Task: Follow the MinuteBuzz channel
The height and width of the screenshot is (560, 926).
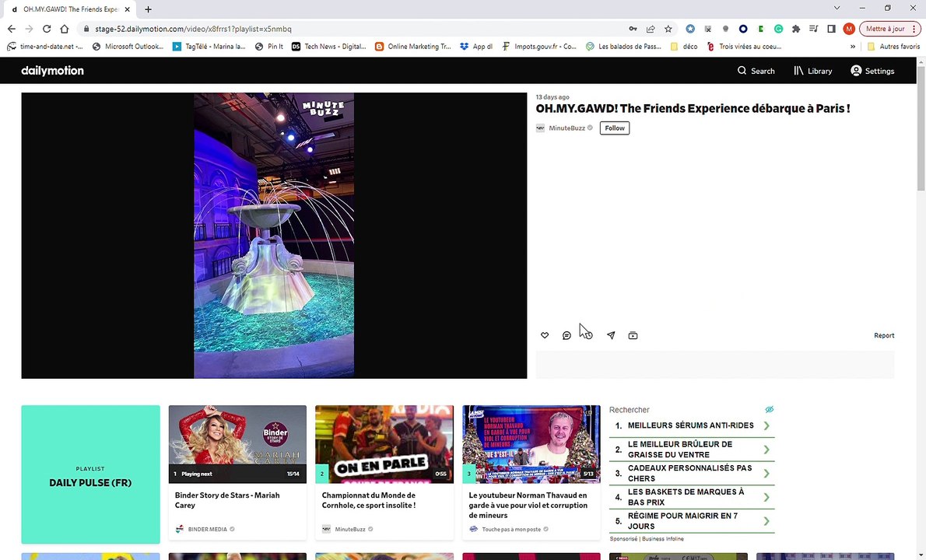Action: (x=615, y=128)
